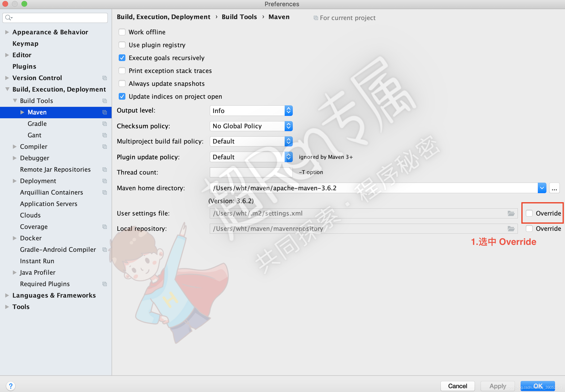Image resolution: width=565 pixels, height=392 pixels.
Task: Click project-level icon beside Gradle item
Action: (105, 124)
